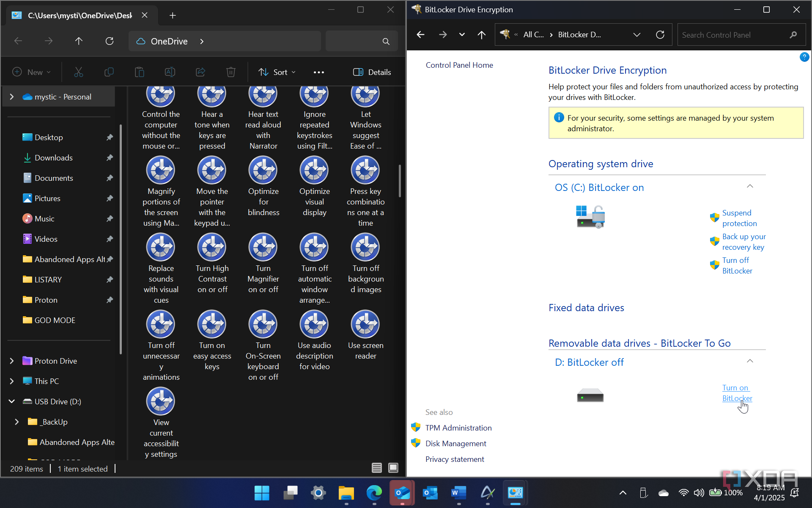Go up one level in File Explorer
The width and height of the screenshot is (812, 508).
pyautogui.click(x=79, y=41)
